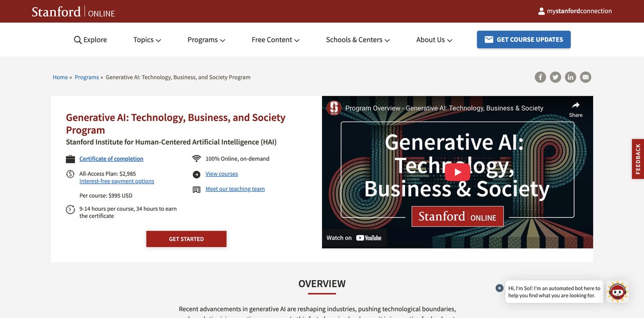Click the dollar price icon
This screenshot has width=644, height=318.
[x=70, y=174]
